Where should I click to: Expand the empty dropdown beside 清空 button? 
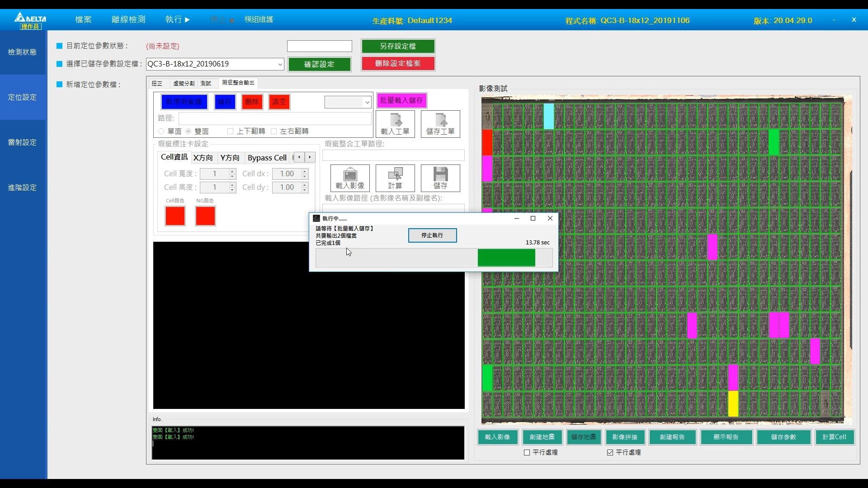coord(367,102)
